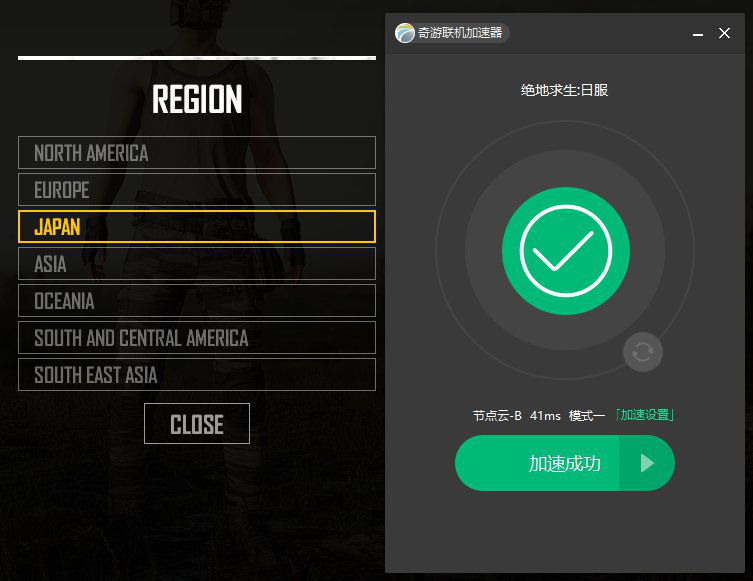Select the South East Asia region

pos(197,375)
